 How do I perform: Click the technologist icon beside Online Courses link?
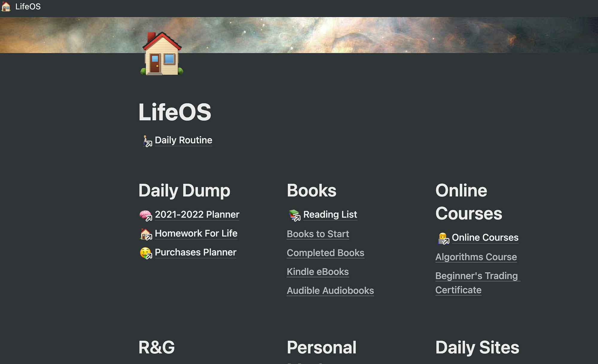443,238
